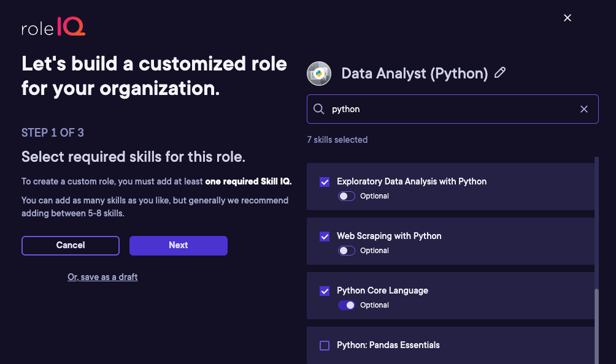Open the Or, save as a draft link

point(102,277)
